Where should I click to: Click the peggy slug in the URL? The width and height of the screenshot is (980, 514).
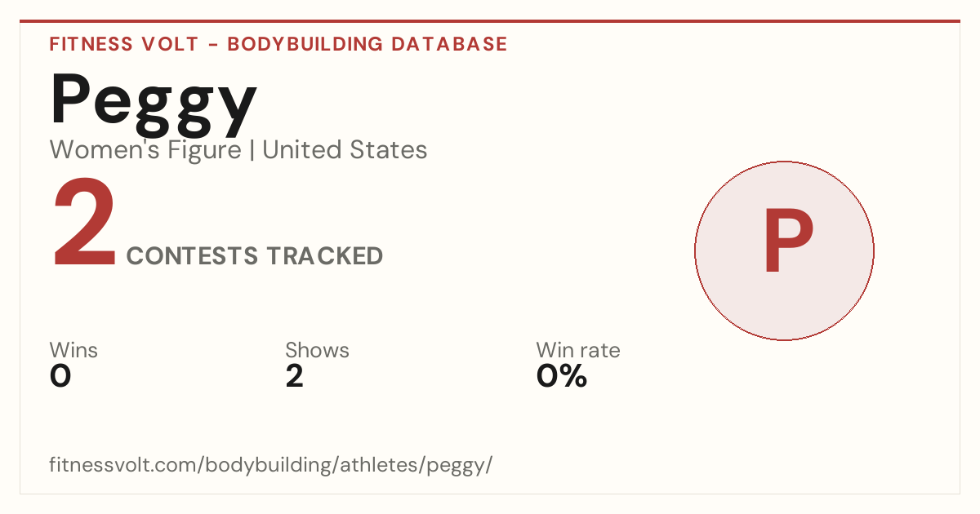pos(461,467)
